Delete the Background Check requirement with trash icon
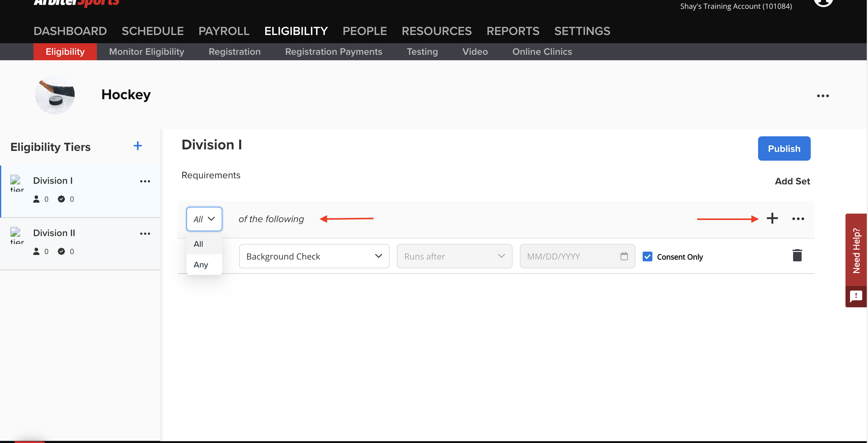This screenshot has height=443, width=868. point(797,255)
